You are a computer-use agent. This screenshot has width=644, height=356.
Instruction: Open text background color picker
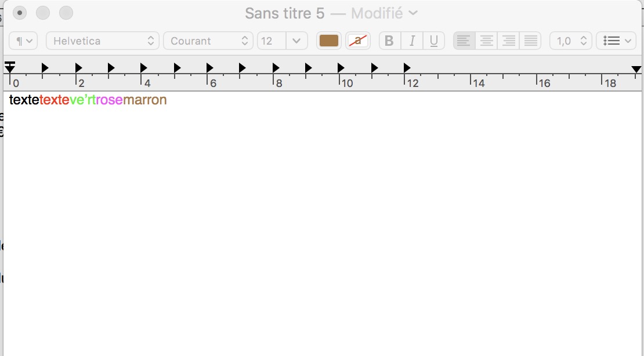(x=358, y=41)
